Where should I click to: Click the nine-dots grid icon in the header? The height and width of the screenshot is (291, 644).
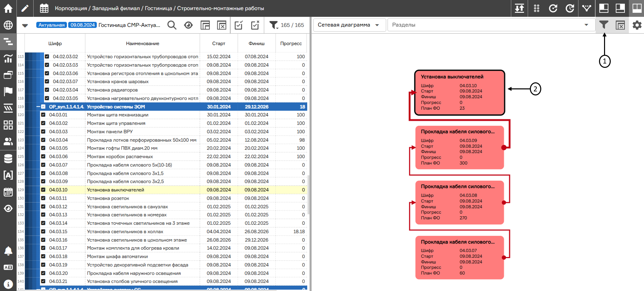(x=537, y=8)
